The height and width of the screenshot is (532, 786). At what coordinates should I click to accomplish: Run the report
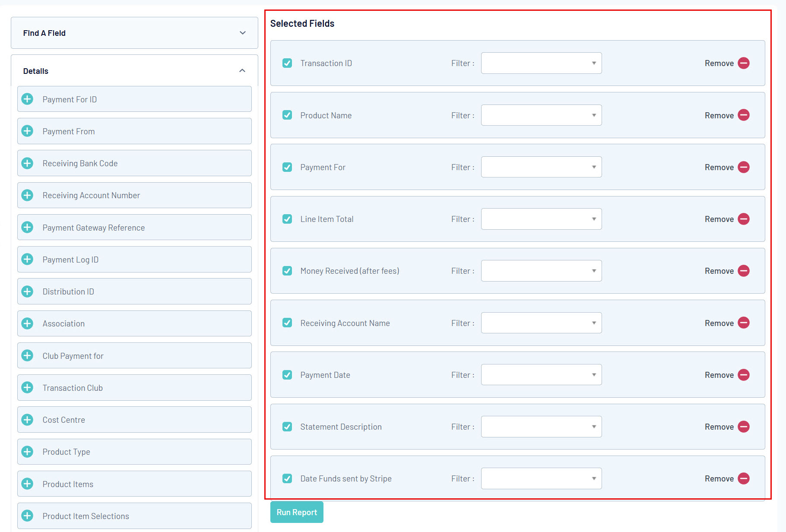pos(297,512)
